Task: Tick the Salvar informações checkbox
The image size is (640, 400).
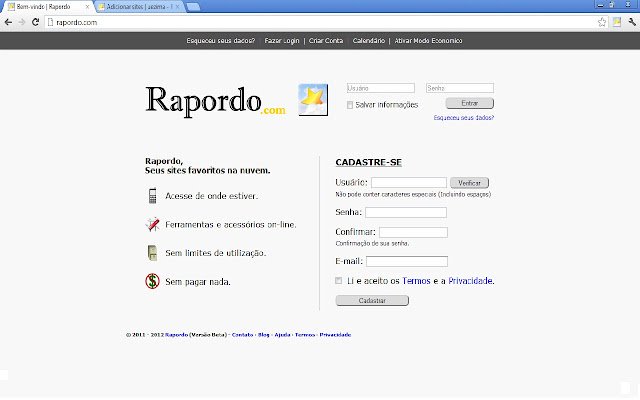Action: [x=350, y=105]
